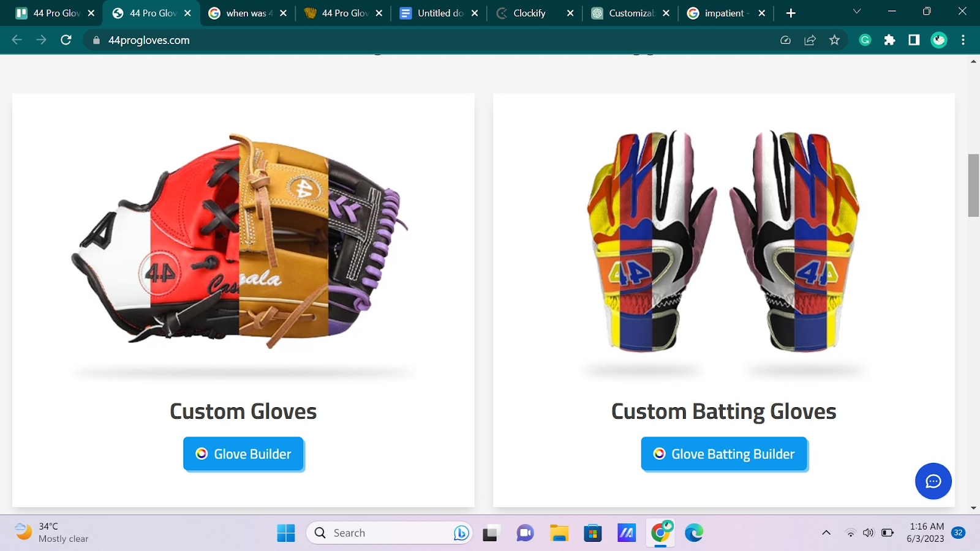Switch to the Untitled document tab
This screenshot has width=980, height=551.
coord(439,13)
